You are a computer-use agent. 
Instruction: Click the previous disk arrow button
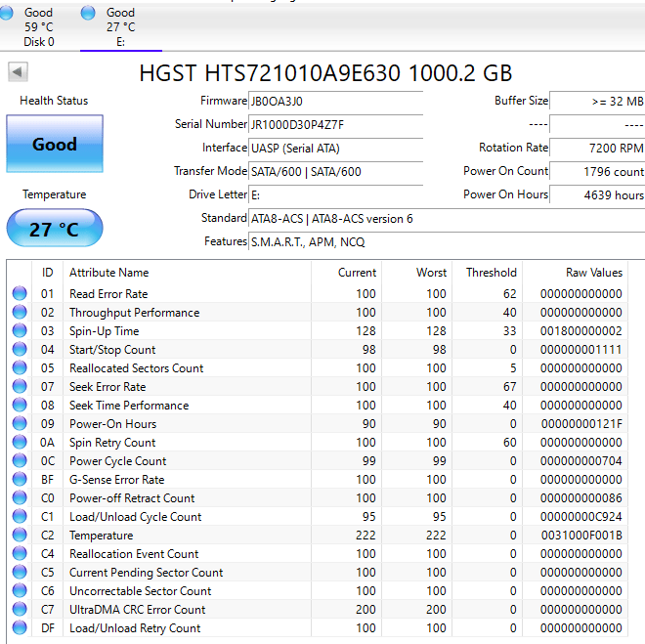click(x=18, y=72)
